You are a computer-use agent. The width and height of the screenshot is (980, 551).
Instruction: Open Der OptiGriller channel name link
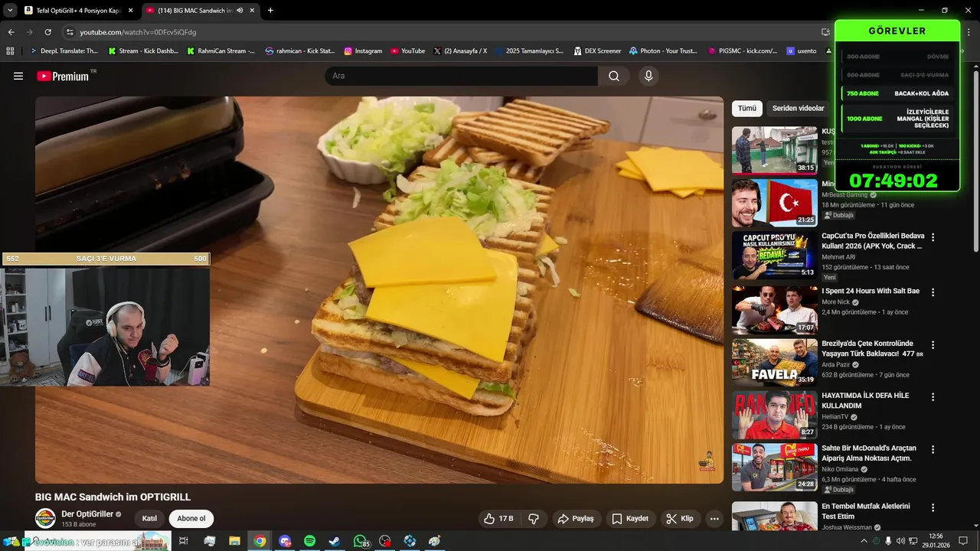87,514
